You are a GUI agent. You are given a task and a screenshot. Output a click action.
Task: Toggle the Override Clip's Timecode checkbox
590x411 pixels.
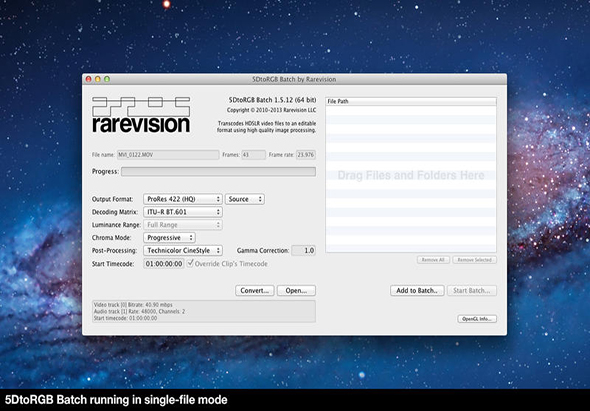190,263
